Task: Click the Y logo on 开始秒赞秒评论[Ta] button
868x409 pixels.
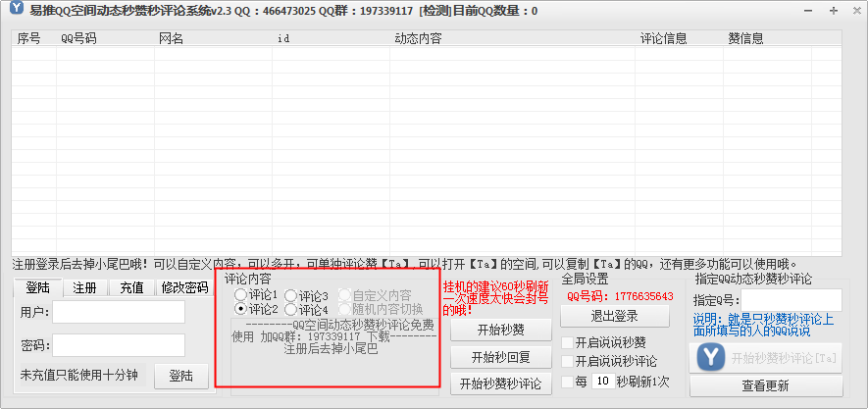Action: 709,358
